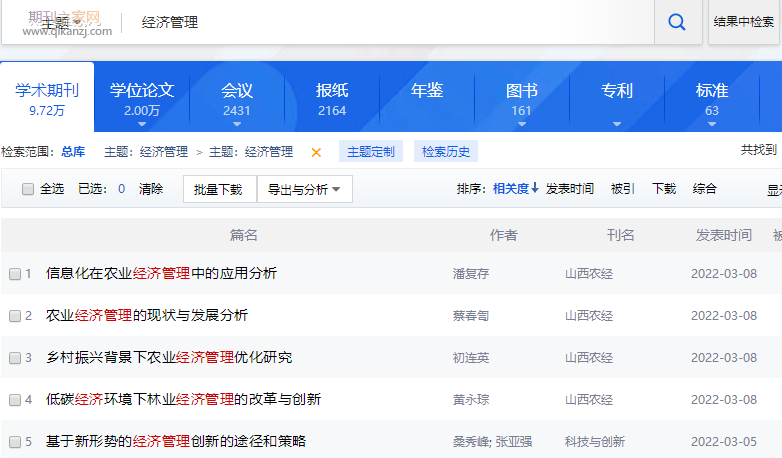
Task: Switch to the 报纸 tab
Action: [332, 98]
